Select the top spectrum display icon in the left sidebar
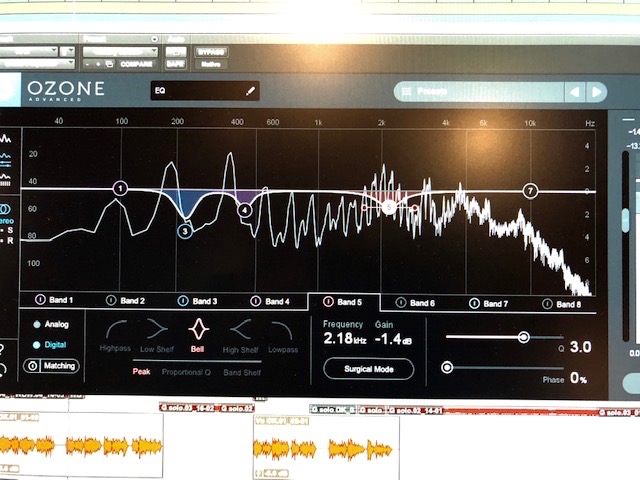 click(5, 139)
